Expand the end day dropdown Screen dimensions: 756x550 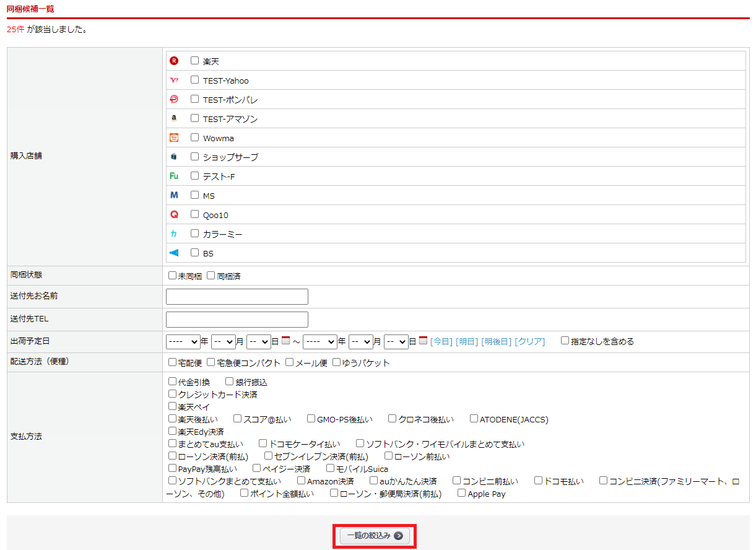[x=396, y=341]
